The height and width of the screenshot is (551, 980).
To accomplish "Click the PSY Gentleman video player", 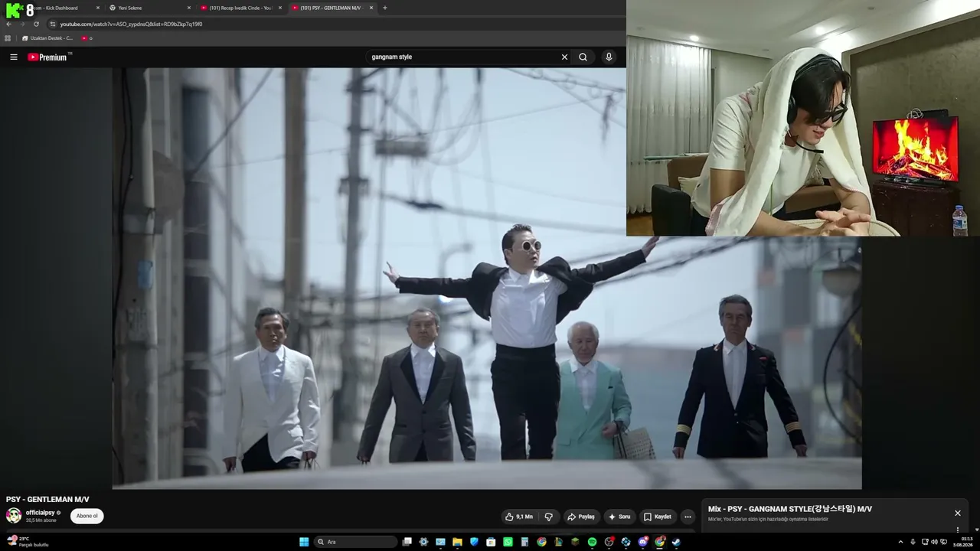I will [487, 279].
